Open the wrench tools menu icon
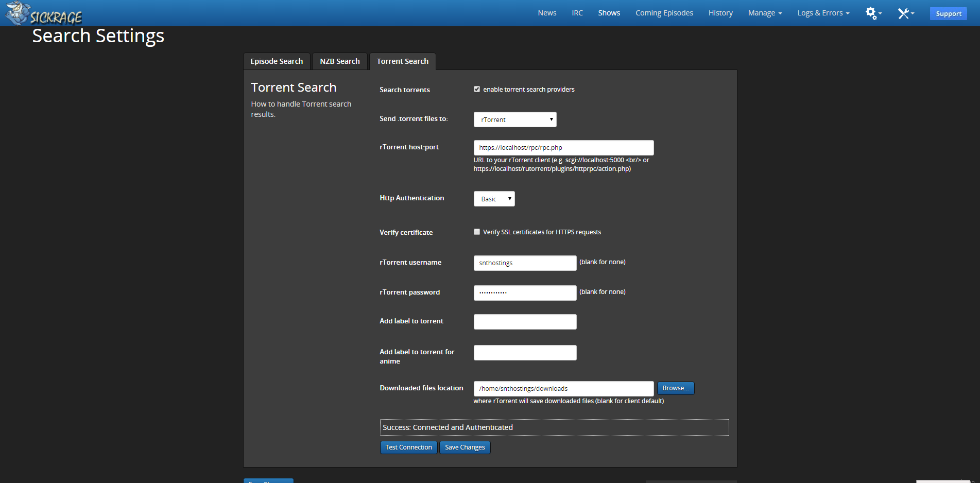 coord(906,13)
